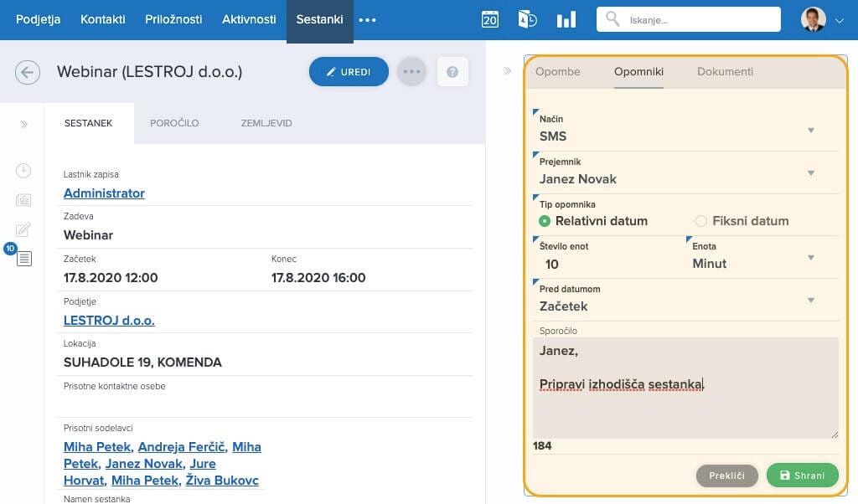
Task: Open the Kontakti menu
Action: coord(103,20)
